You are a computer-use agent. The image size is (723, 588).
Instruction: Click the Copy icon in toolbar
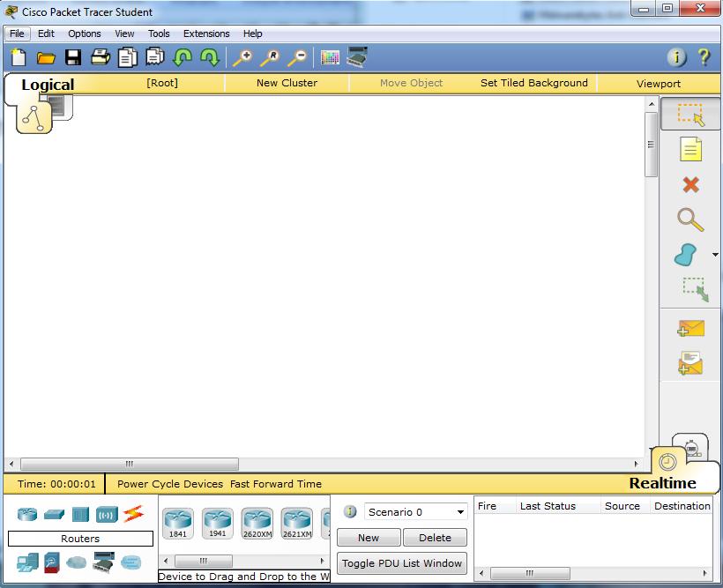click(x=128, y=57)
